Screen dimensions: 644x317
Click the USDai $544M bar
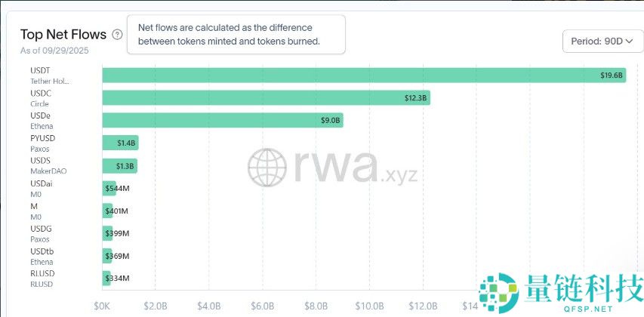point(109,188)
